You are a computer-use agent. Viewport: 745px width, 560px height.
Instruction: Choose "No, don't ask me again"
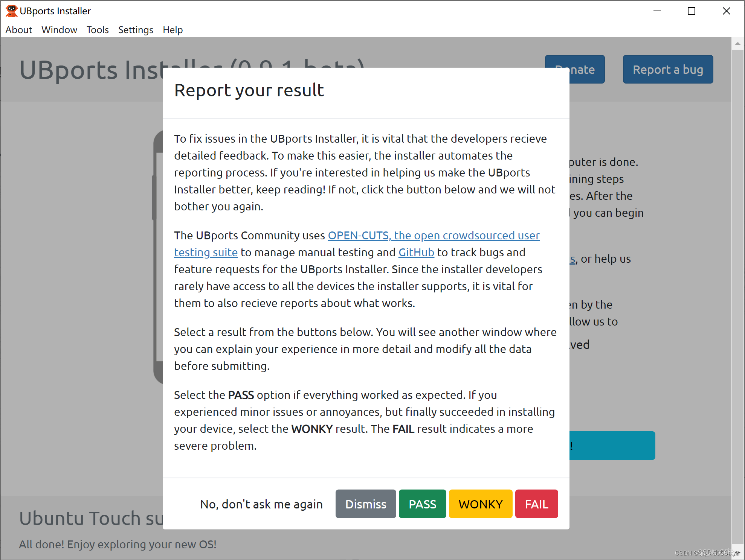[261, 504]
